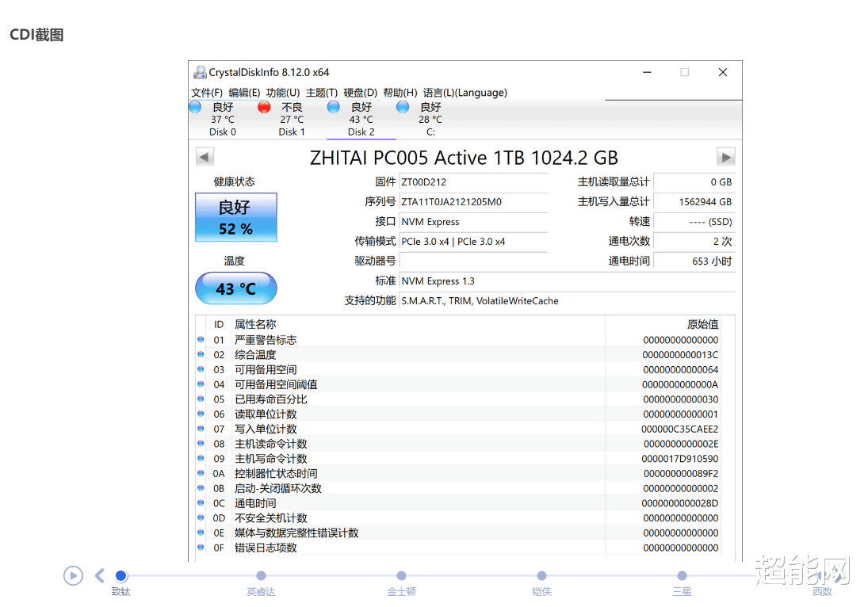Select Disk 2 tab with 43 °C
This screenshot has height=607, width=868.
point(361,119)
